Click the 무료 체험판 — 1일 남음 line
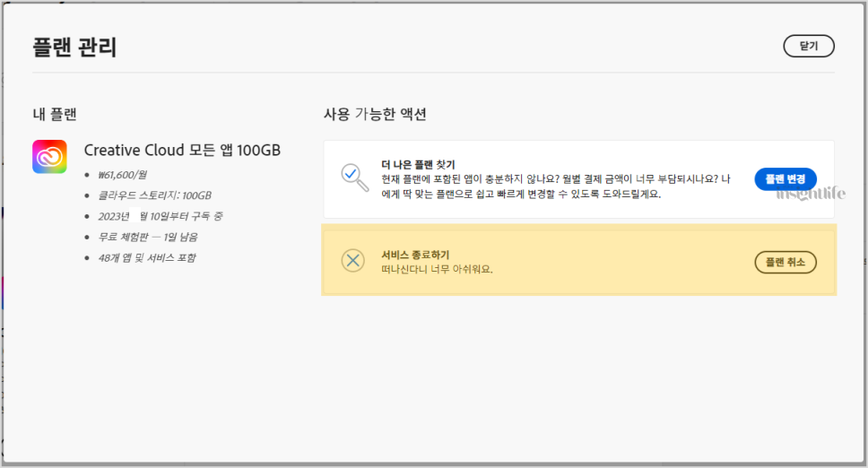 (x=147, y=237)
